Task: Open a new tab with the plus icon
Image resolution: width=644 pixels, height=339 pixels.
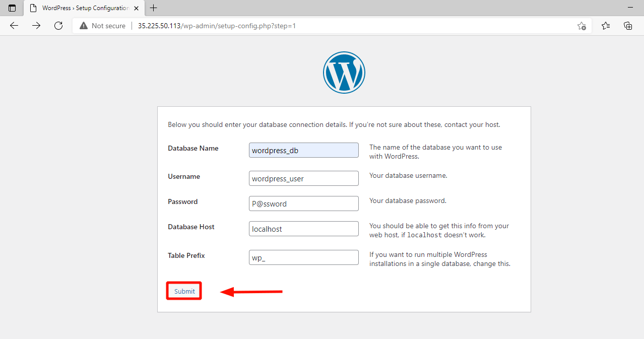Action: (154, 8)
